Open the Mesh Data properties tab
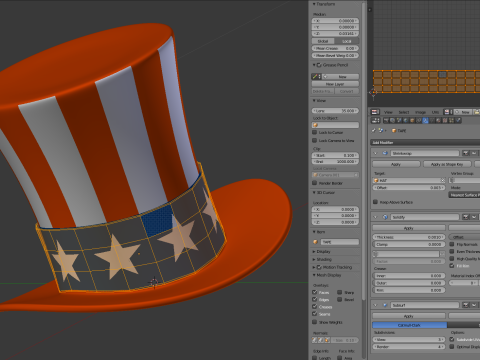Viewport: 480px width, 360px height. 432,120
